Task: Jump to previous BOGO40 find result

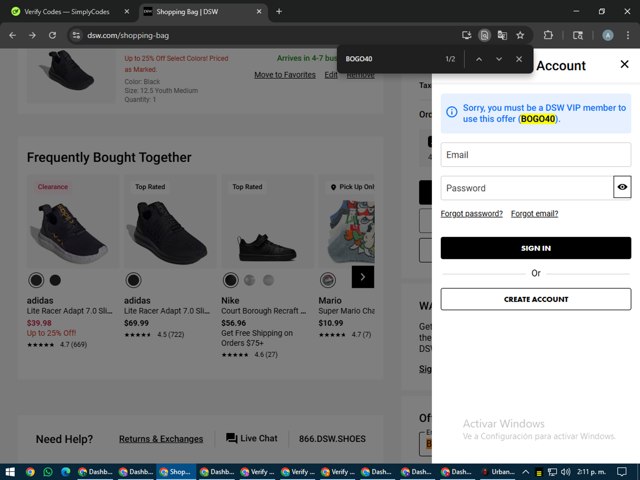Action: pos(479,59)
